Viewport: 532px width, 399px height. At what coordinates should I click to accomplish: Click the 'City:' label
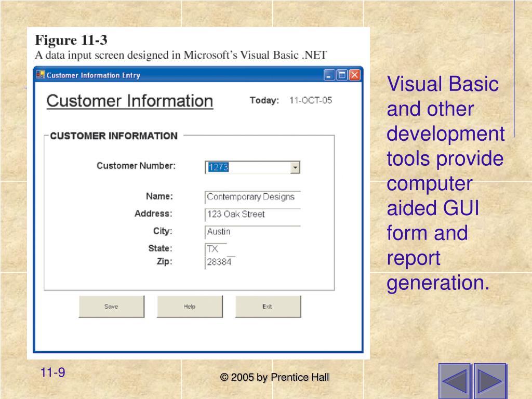[163, 231]
